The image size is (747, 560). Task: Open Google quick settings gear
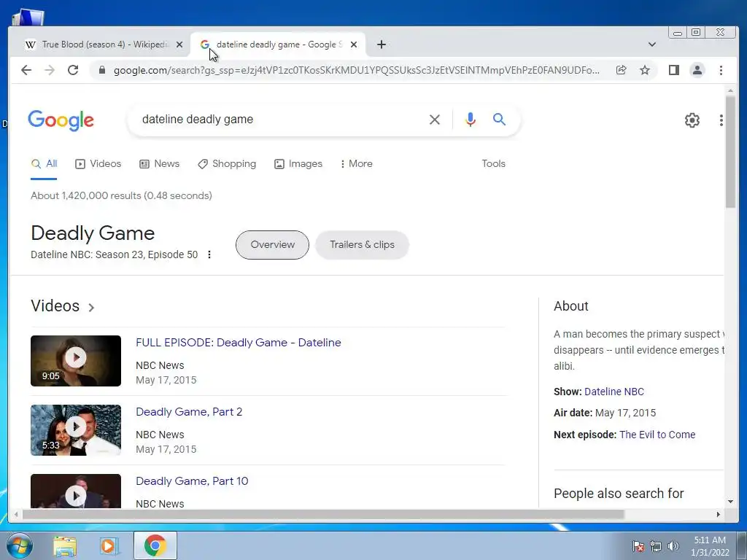pos(692,120)
